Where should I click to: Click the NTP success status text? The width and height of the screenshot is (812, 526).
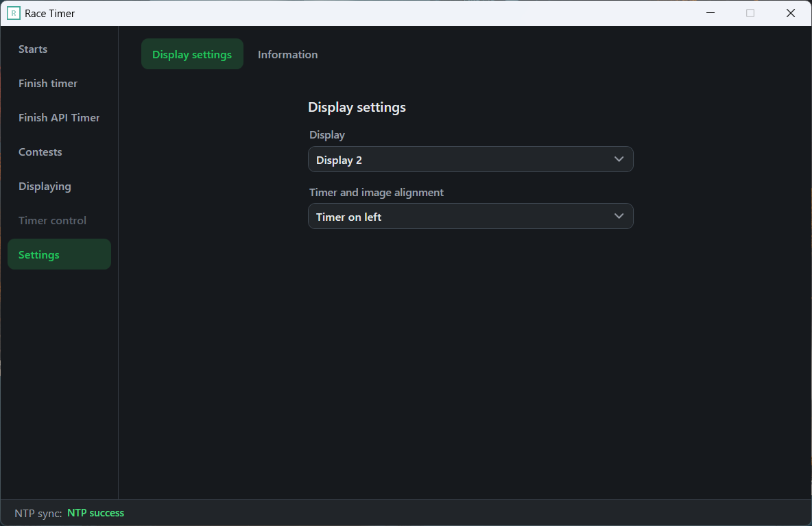96,513
